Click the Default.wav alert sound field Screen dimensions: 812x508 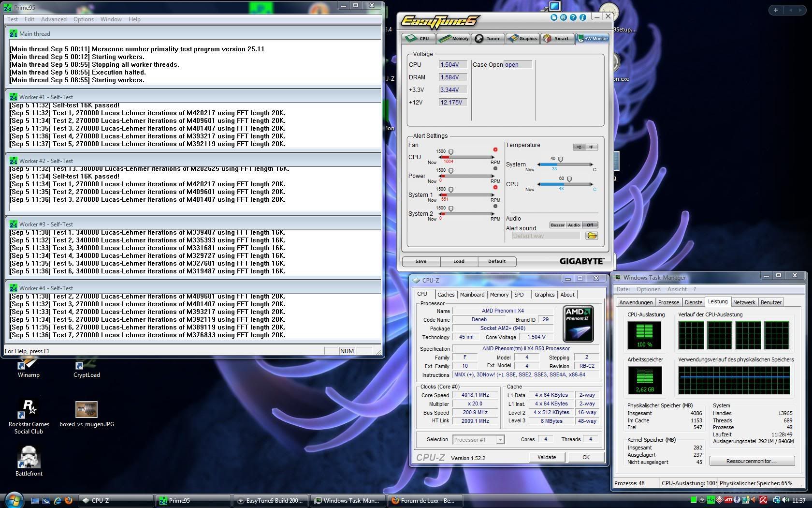546,236
